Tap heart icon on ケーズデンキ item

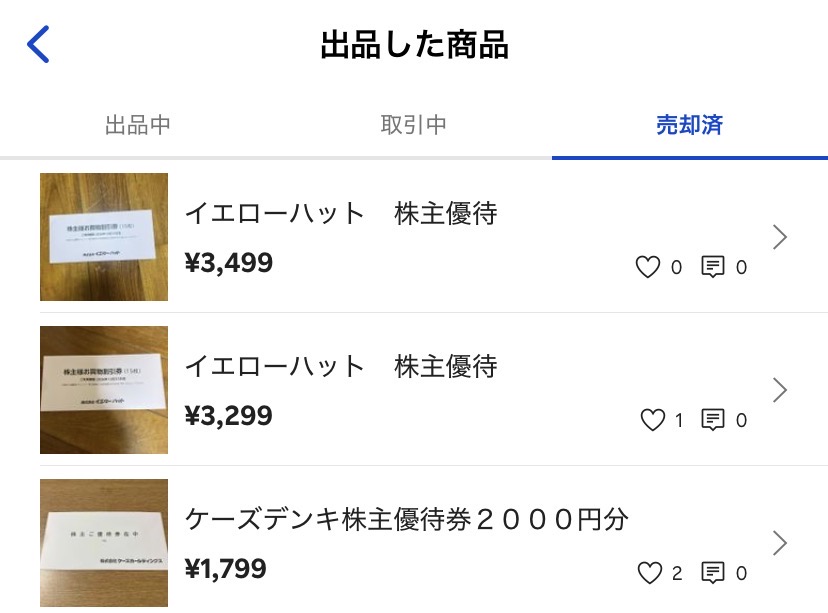pyautogui.click(x=650, y=573)
